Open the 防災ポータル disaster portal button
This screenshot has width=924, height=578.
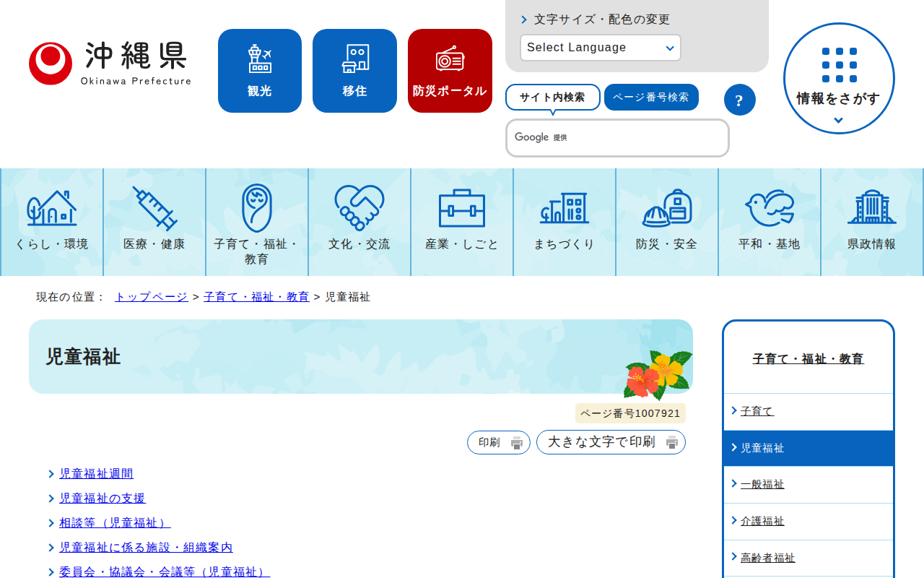[450, 71]
